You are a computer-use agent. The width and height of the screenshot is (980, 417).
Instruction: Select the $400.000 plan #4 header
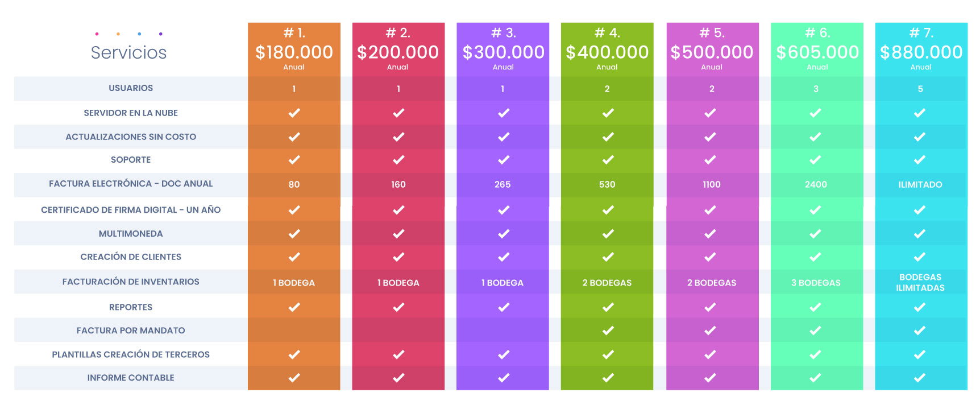click(x=607, y=49)
